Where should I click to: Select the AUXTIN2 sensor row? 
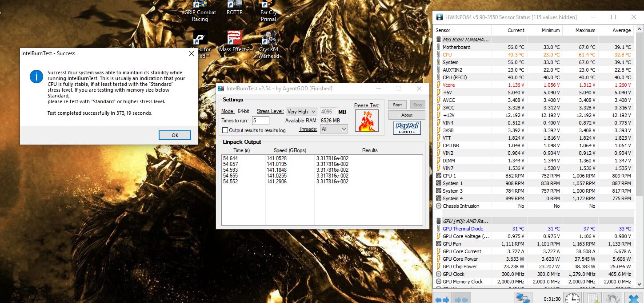[535, 70]
